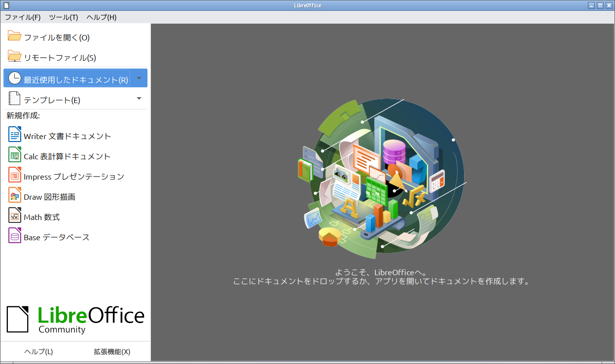The height and width of the screenshot is (364, 615).
Task: Maximize the LibreOffice window
Action: [600, 5]
